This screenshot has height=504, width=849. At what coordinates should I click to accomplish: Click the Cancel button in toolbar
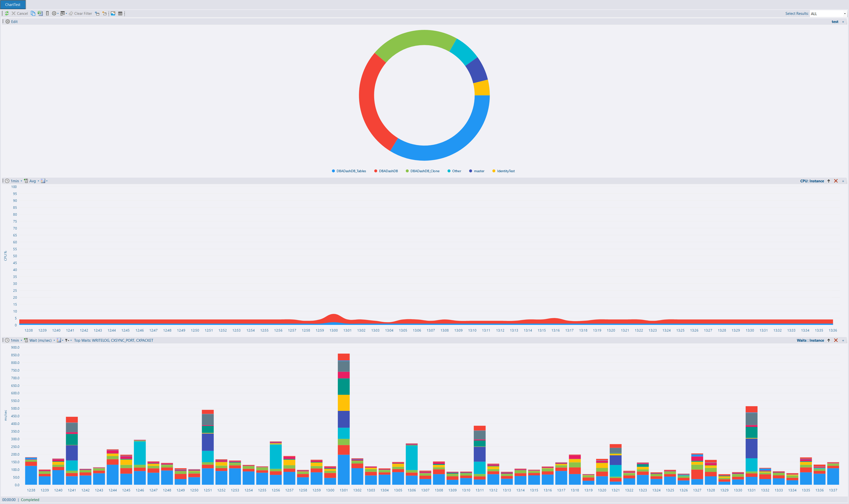[20, 13]
